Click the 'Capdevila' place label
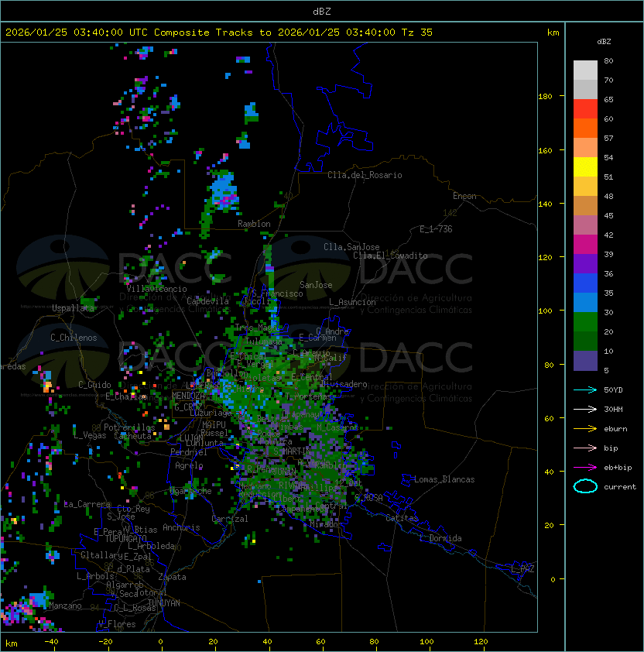This screenshot has height=652, width=644. pos(207,301)
